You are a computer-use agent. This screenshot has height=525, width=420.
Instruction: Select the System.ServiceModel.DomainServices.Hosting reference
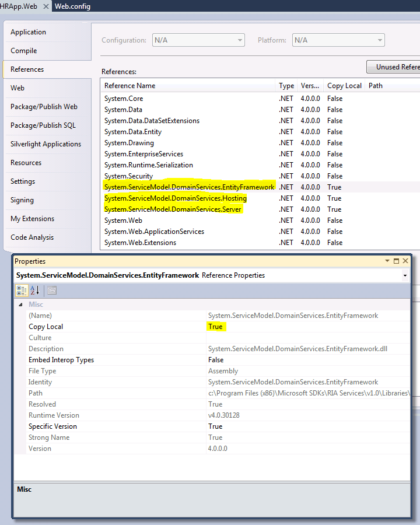pos(176,198)
